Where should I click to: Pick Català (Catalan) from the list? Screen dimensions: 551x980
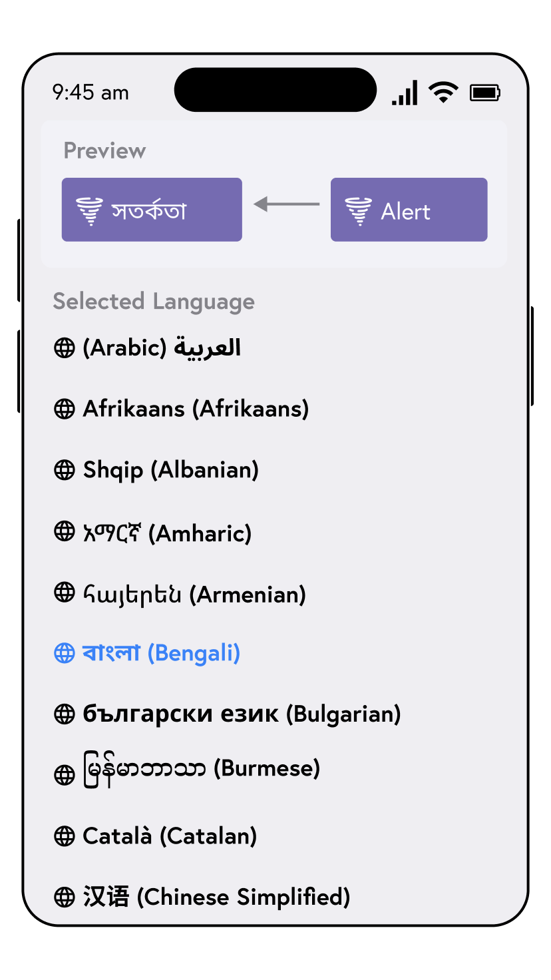click(170, 836)
